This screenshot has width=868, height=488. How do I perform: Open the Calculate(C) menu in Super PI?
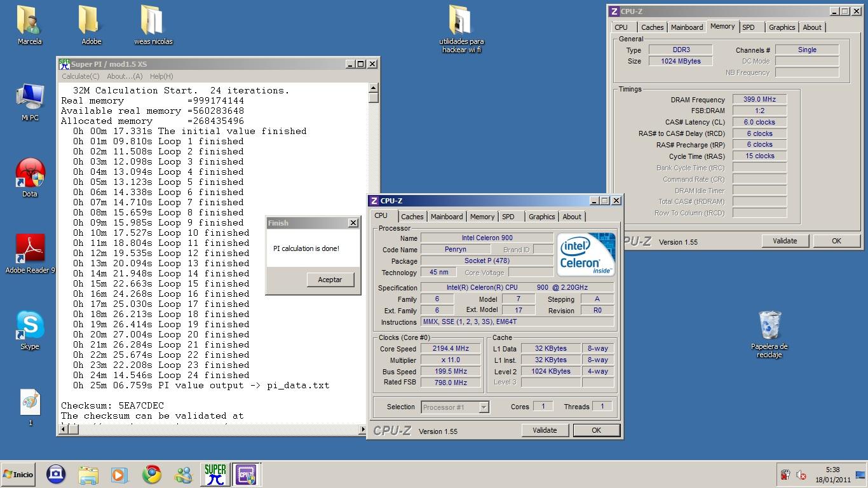click(80, 76)
